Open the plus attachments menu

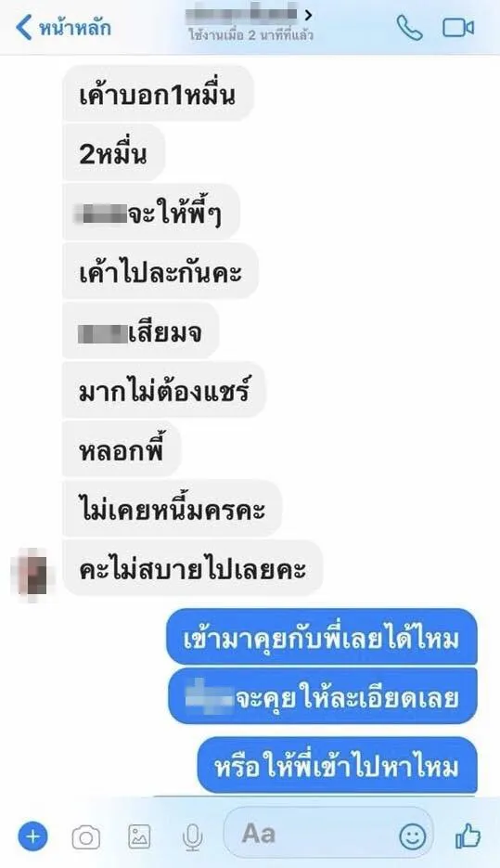[x=33, y=836]
